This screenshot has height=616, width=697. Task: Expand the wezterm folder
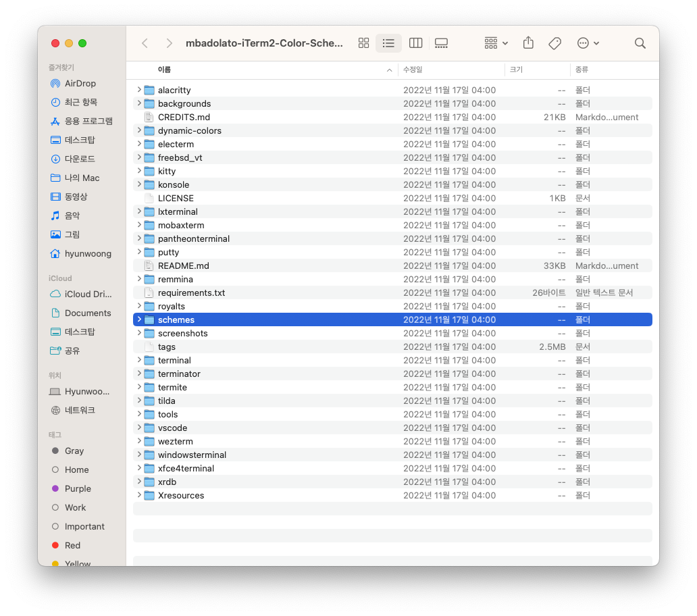(139, 441)
